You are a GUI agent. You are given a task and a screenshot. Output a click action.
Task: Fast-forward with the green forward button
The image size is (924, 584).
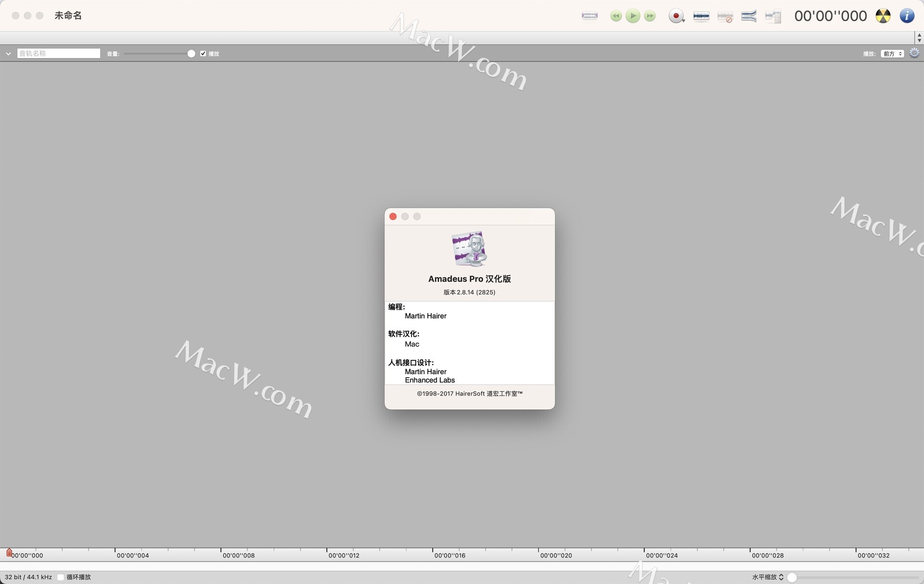(650, 16)
